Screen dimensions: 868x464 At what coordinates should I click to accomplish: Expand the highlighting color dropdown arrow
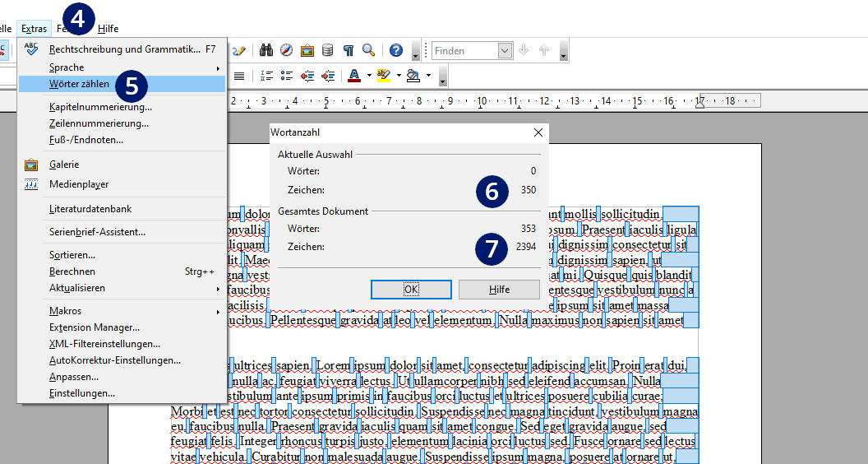click(x=399, y=76)
